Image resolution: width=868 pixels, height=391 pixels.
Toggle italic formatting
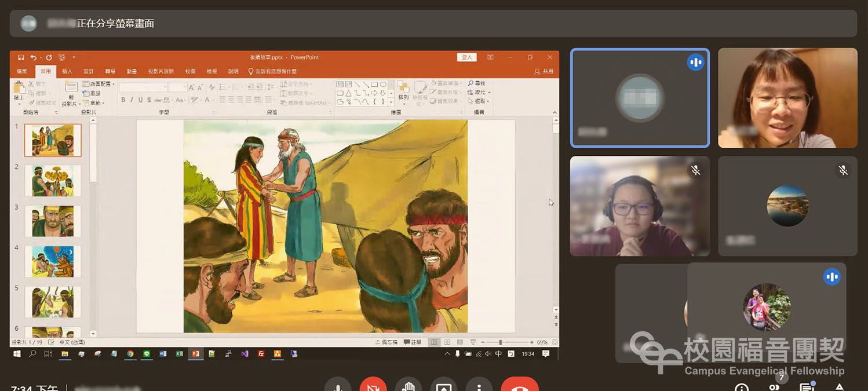pos(132,100)
